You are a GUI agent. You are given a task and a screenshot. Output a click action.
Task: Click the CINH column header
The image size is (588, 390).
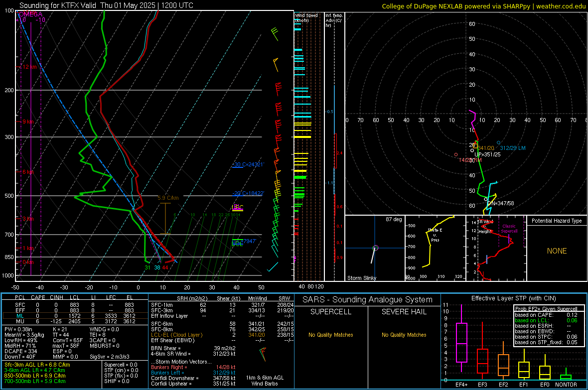point(56,297)
